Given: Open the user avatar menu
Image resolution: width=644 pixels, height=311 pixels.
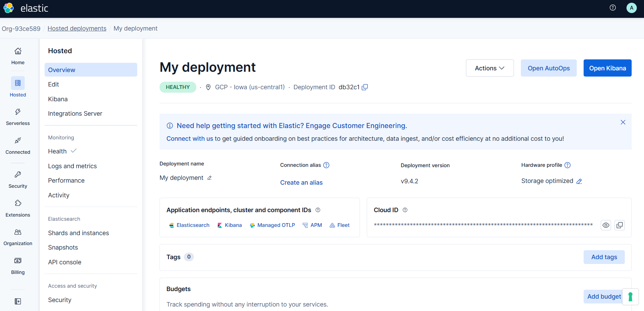Looking at the screenshot, I should [632, 8].
